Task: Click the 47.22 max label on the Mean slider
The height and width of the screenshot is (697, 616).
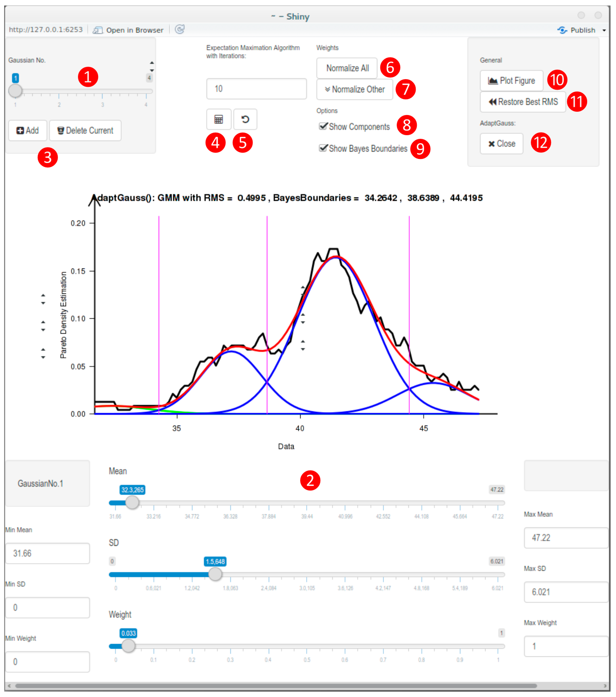Action: pos(497,490)
